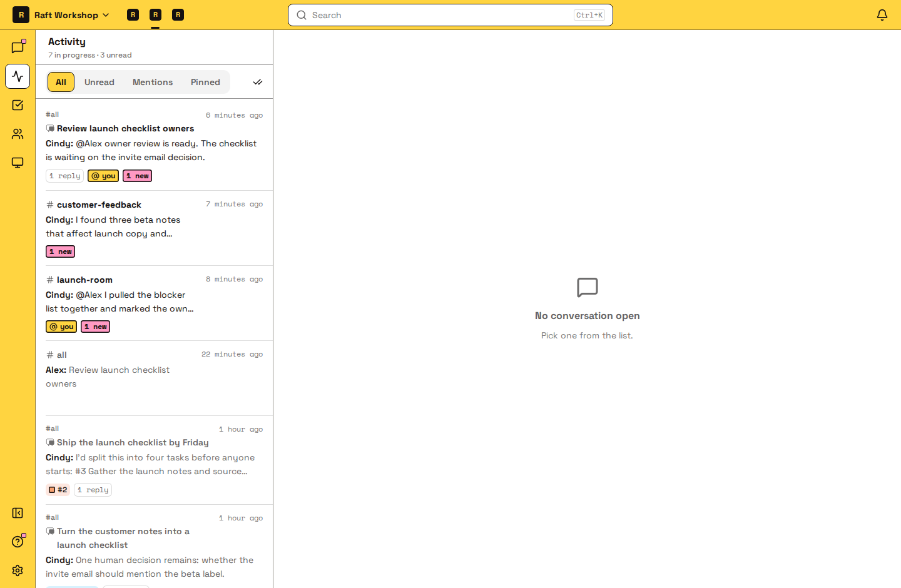Screen dimensions: 901x588
Task: Collapse the sidebar panel icon
Action: pyautogui.click(x=18, y=513)
